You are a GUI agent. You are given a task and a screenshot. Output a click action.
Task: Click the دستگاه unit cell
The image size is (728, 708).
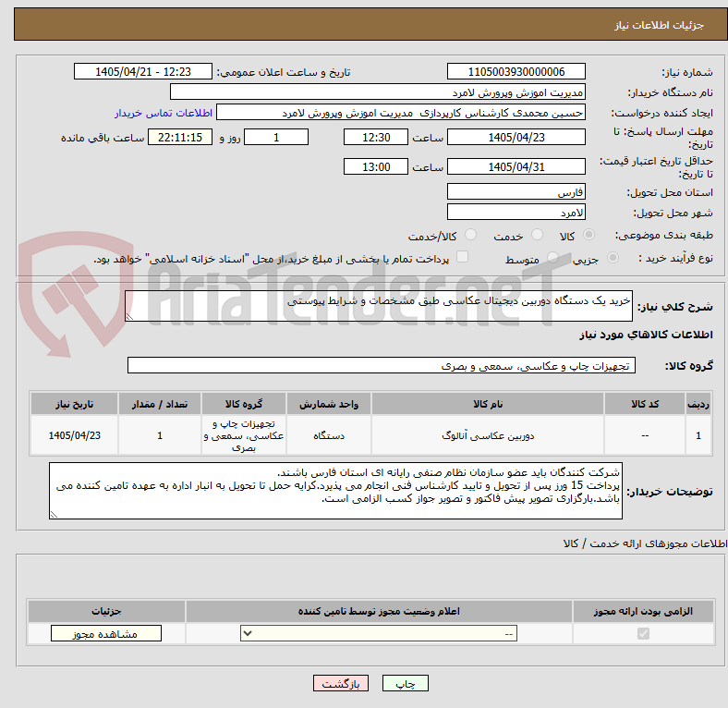[329, 435]
